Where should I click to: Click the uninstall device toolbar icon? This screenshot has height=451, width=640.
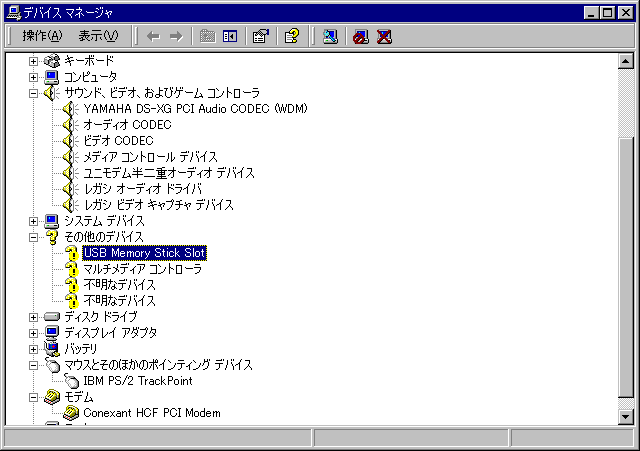[x=384, y=37]
